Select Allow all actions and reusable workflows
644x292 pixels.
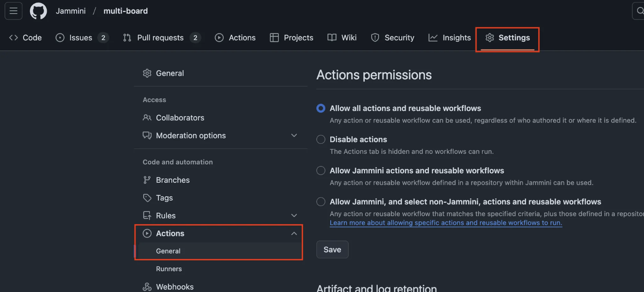321,108
